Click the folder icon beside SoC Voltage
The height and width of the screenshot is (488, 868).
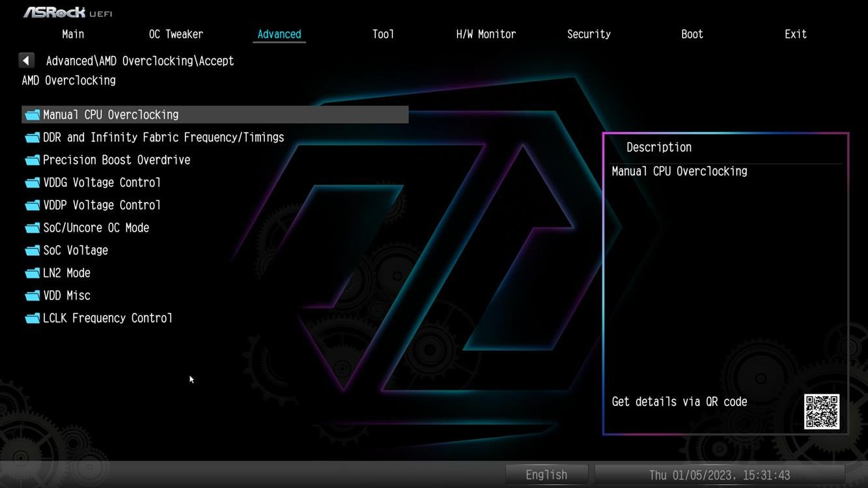(33, 251)
